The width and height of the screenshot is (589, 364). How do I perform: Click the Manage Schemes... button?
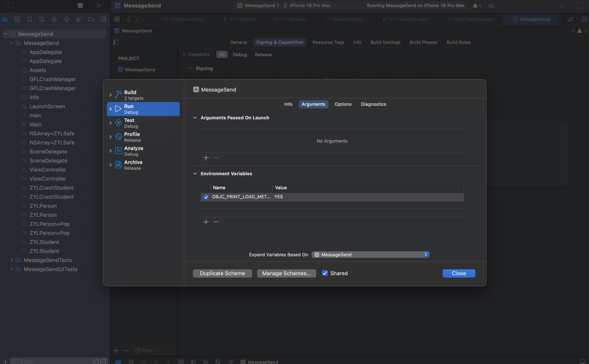[x=286, y=273]
